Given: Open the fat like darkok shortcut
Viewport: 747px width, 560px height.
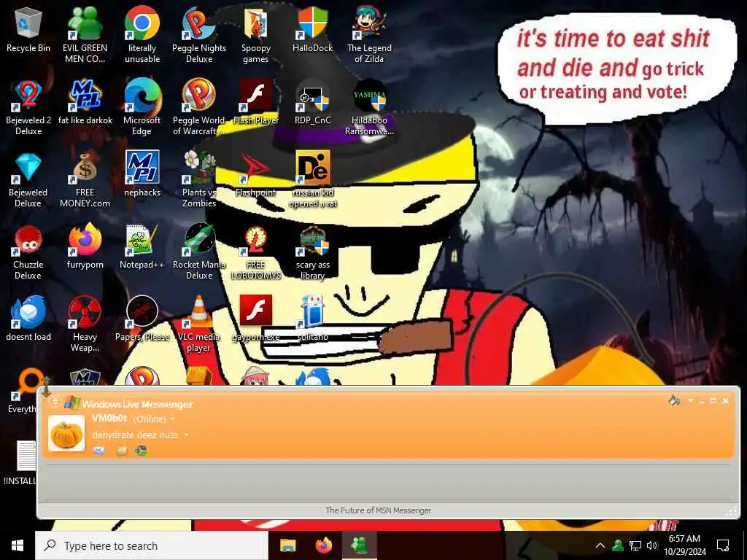Looking at the screenshot, I should click(85, 102).
